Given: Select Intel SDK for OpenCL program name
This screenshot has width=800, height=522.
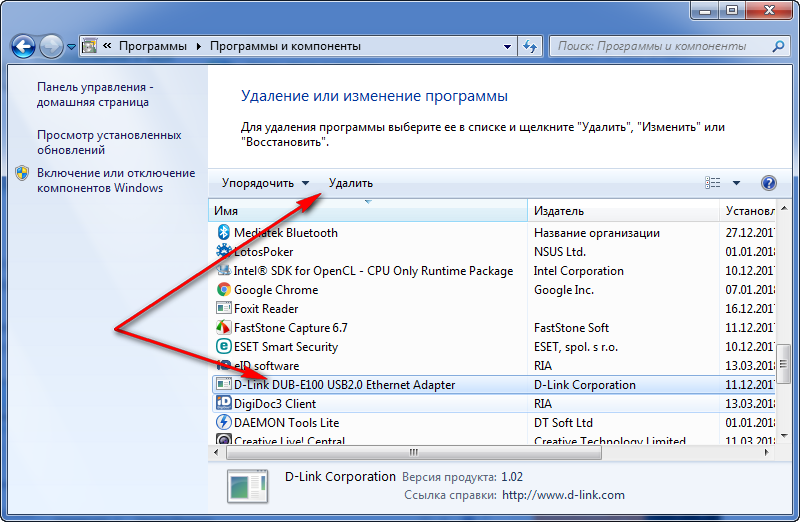Looking at the screenshot, I should pos(373,270).
